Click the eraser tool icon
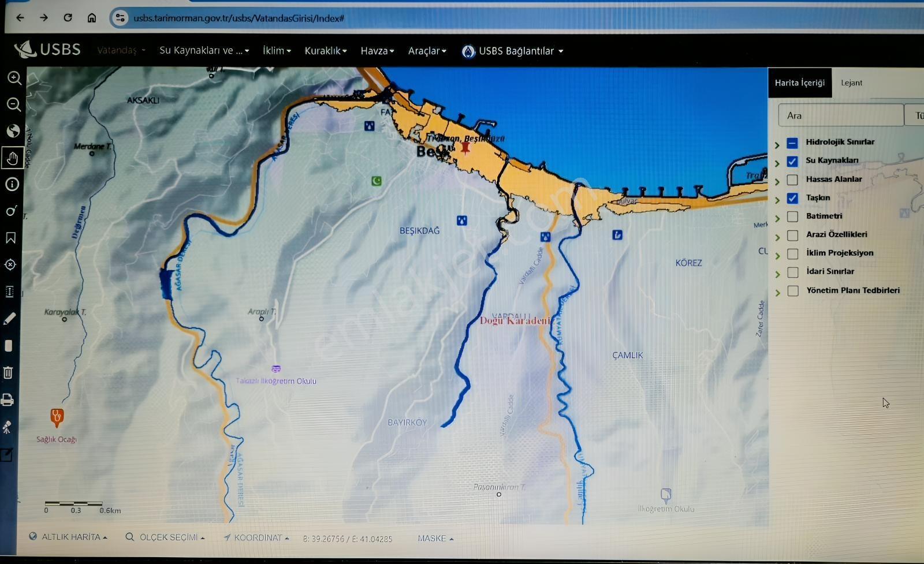The image size is (924, 564). (8, 346)
